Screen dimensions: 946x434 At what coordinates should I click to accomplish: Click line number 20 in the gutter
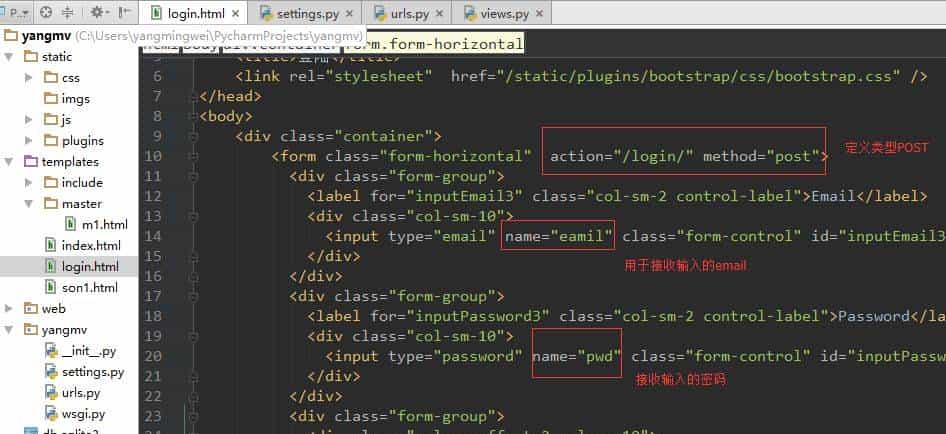[x=154, y=356]
